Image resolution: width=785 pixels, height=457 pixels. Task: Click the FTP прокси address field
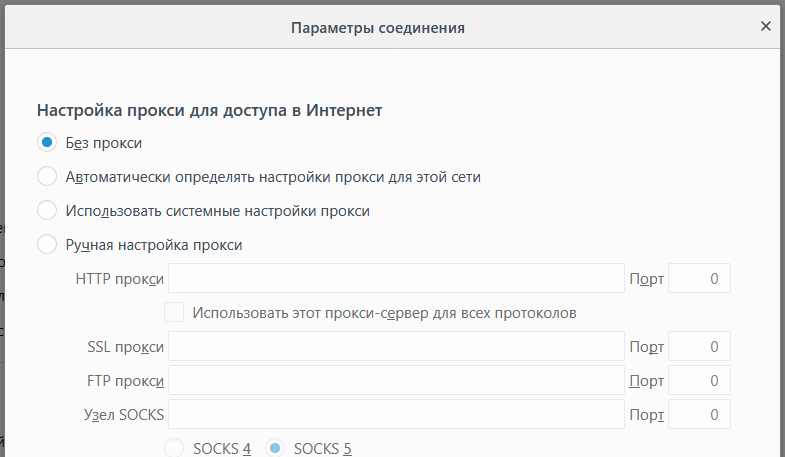396,380
